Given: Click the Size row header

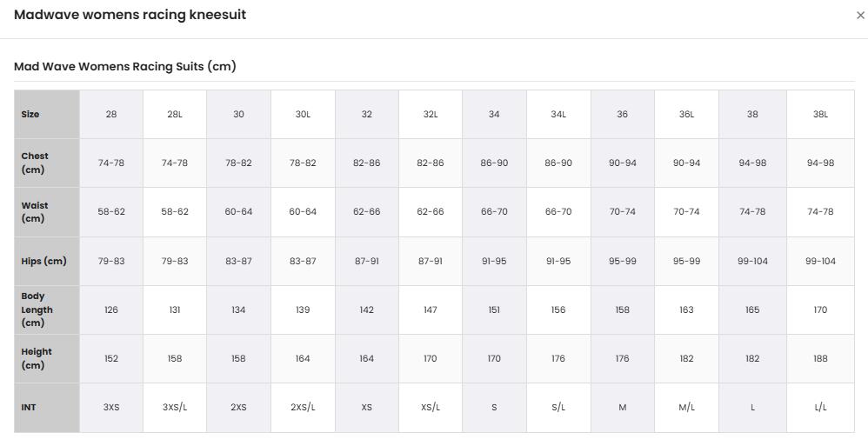Looking at the screenshot, I should [x=47, y=115].
